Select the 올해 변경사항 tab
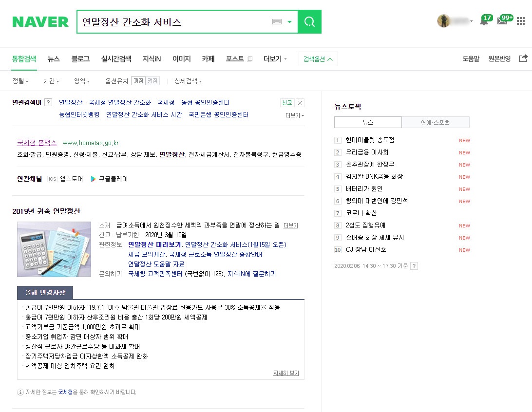Image resolution: width=532 pixels, height=412 pixels. pos(45,292)
